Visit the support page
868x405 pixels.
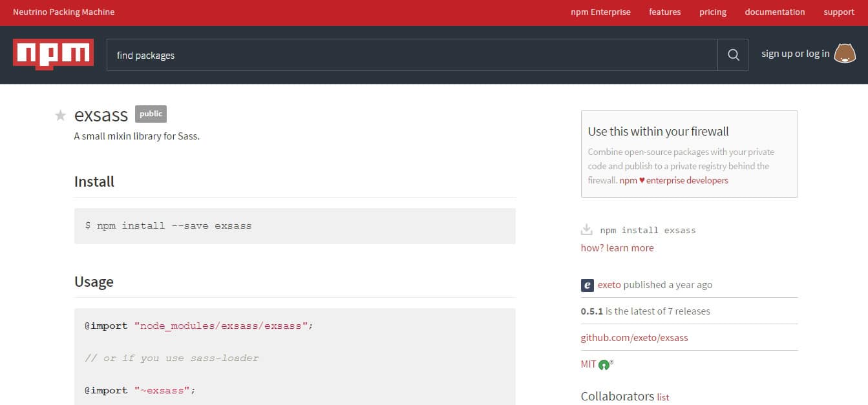coord(839,12)
